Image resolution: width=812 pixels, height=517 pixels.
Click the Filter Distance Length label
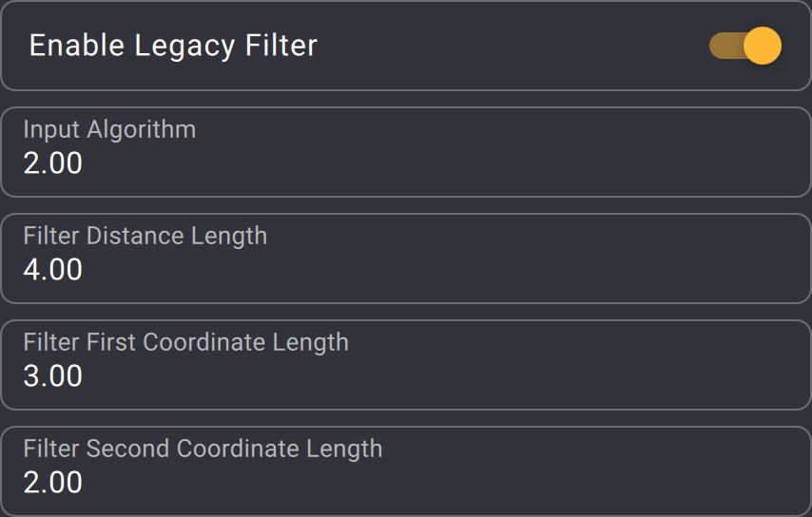click(x=145, y=236)
